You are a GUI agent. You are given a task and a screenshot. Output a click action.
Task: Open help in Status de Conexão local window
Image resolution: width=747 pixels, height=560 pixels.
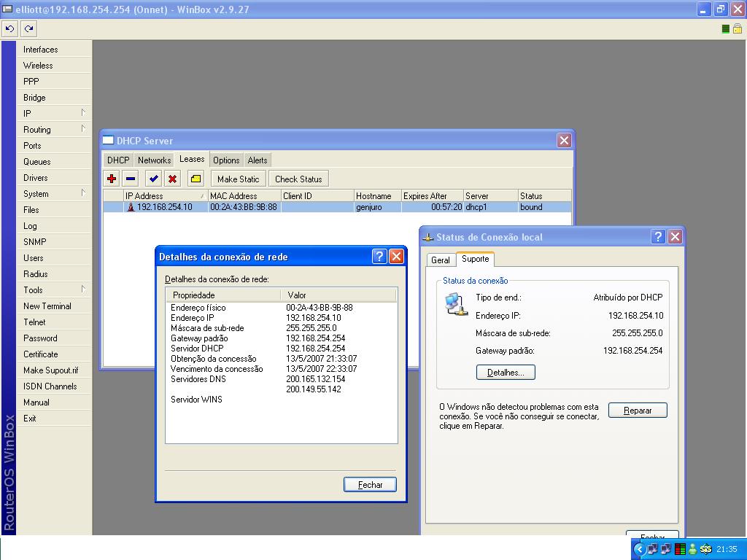click(x=659, y=237)
